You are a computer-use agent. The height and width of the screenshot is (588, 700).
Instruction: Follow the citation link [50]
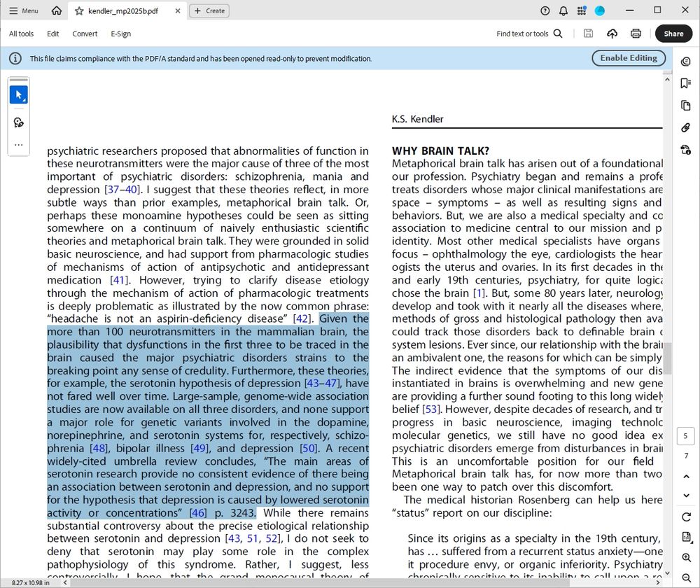(309, 448)
